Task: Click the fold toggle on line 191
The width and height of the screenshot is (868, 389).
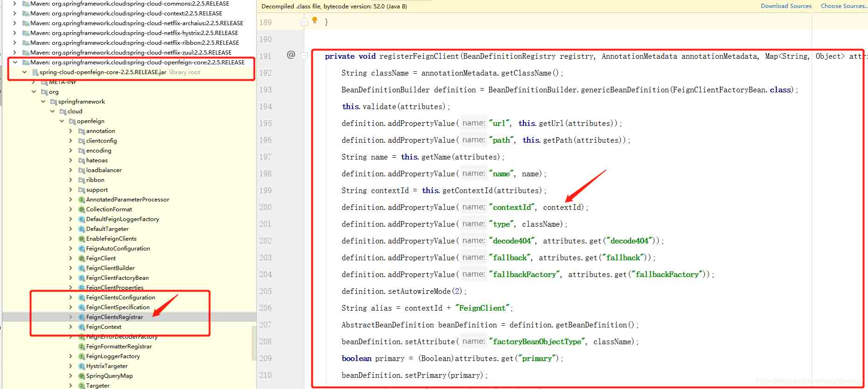Action: (x=304, y=56)
